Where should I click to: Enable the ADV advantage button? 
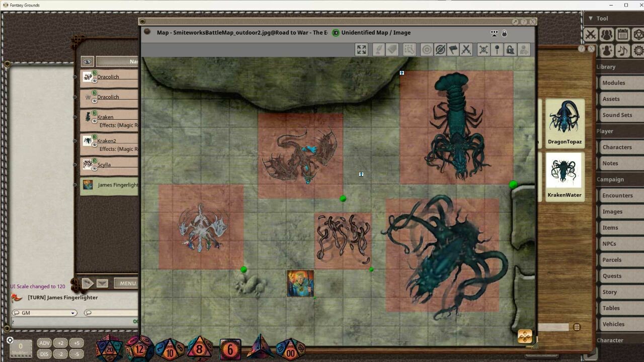[x=44, y=342]
